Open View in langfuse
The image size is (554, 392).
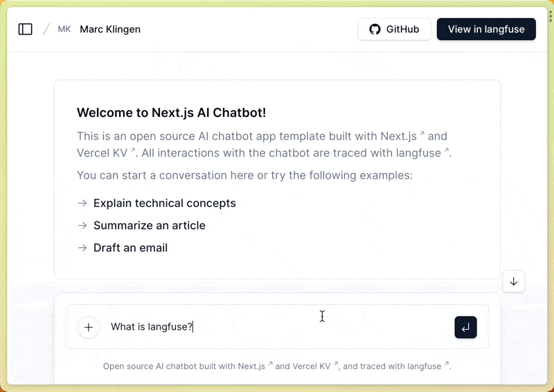[486, 29]
